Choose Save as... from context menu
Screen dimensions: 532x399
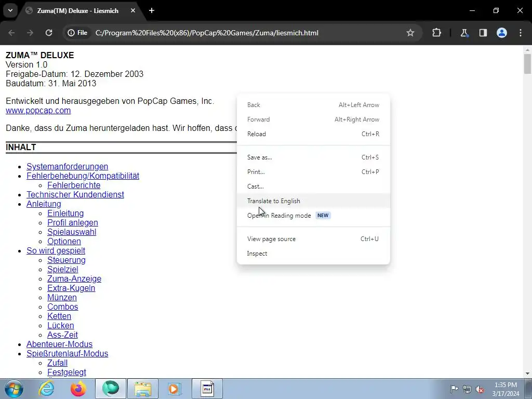point(313,157)
